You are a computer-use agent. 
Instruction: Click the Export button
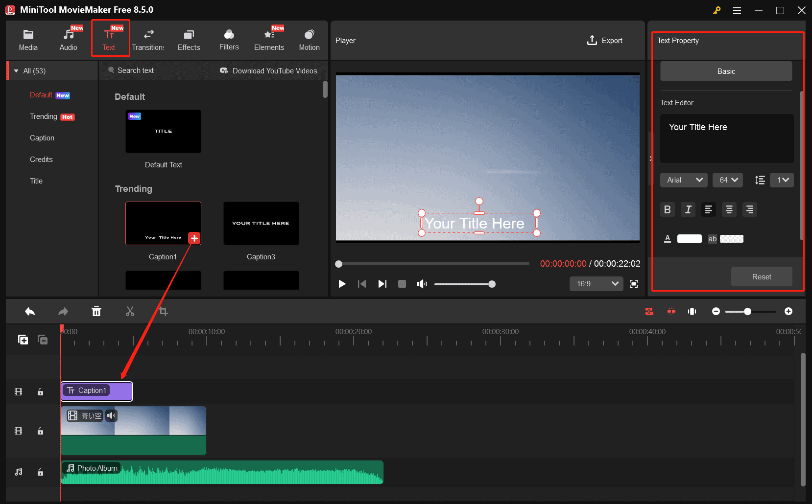pyautogui.click(x=604, y=40)
